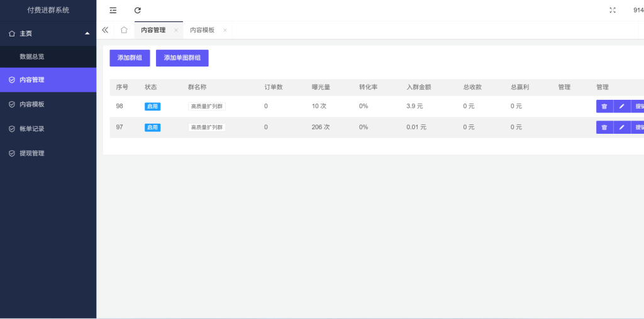Click the 添加单图群组 button
Viewport: 644px width, 319px height.
coord(182,58)
